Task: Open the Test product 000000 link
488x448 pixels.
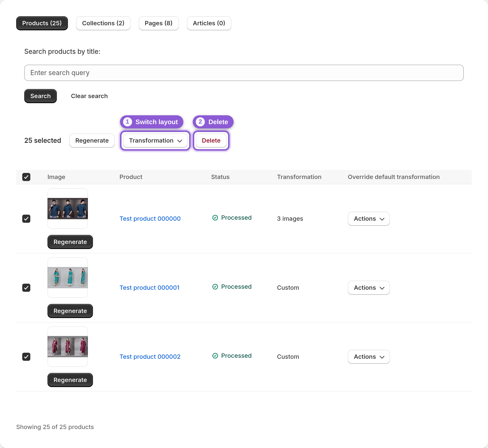Action: pyautogui.click(x=150, y=219)
